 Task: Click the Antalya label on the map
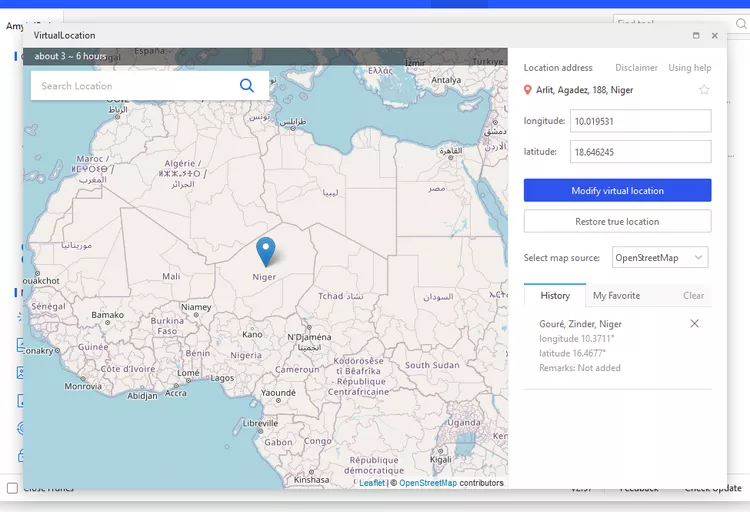coord(446,80)
